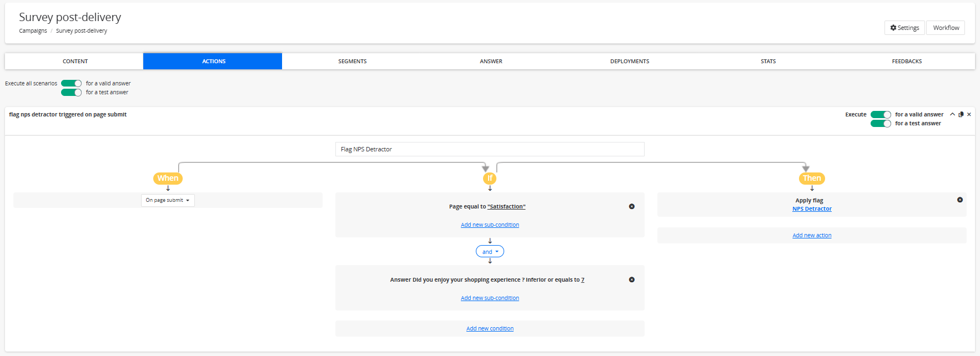Click the When step badge
980x356 pixels.
(x=168, y=178)
